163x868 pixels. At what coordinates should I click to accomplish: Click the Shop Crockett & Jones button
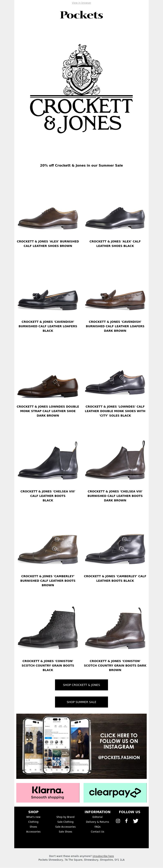[x=81, y=685]
